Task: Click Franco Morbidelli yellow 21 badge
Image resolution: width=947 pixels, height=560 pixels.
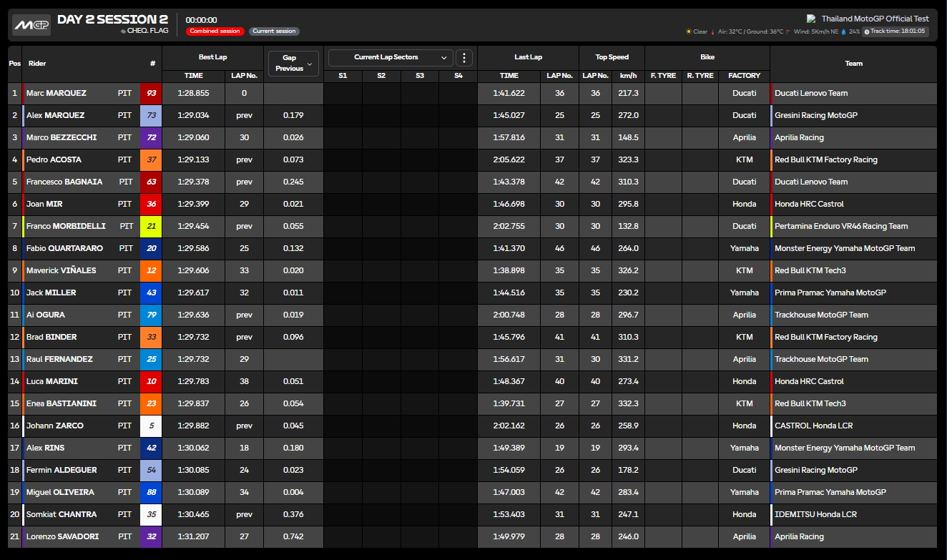Action: (151, 226)
